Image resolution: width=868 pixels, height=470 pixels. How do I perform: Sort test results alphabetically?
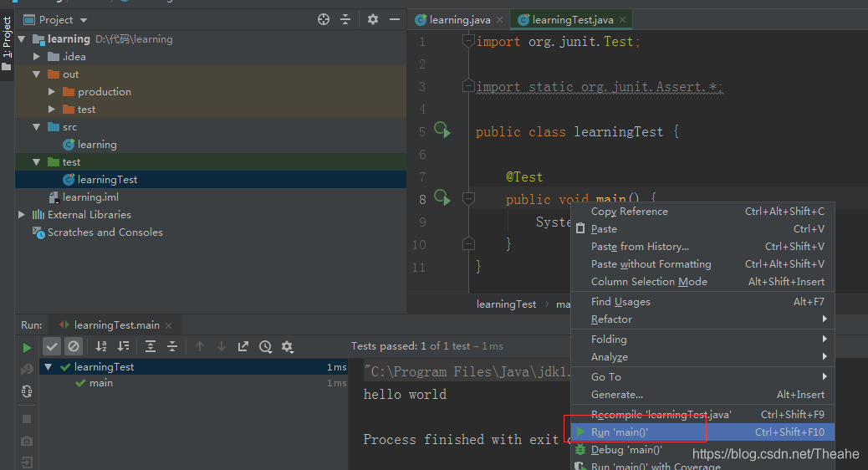(x=100, y=346)
